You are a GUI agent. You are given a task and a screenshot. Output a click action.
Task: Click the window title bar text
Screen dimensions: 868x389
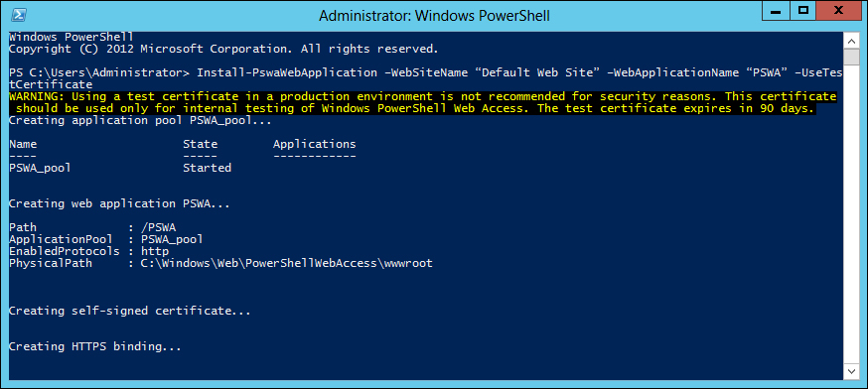click(x=435, y=16)
